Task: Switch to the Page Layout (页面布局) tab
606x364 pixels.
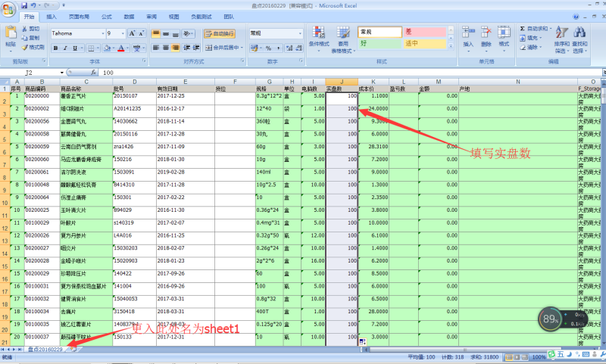Action: (x=79, y=17)
